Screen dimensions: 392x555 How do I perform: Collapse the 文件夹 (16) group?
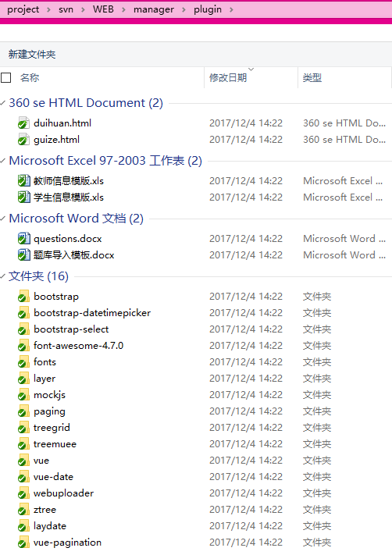tap(3, 276)
